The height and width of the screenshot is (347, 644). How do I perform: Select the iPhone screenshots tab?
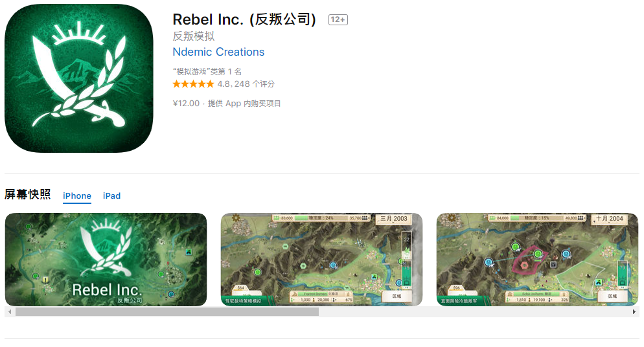point(77,196)
